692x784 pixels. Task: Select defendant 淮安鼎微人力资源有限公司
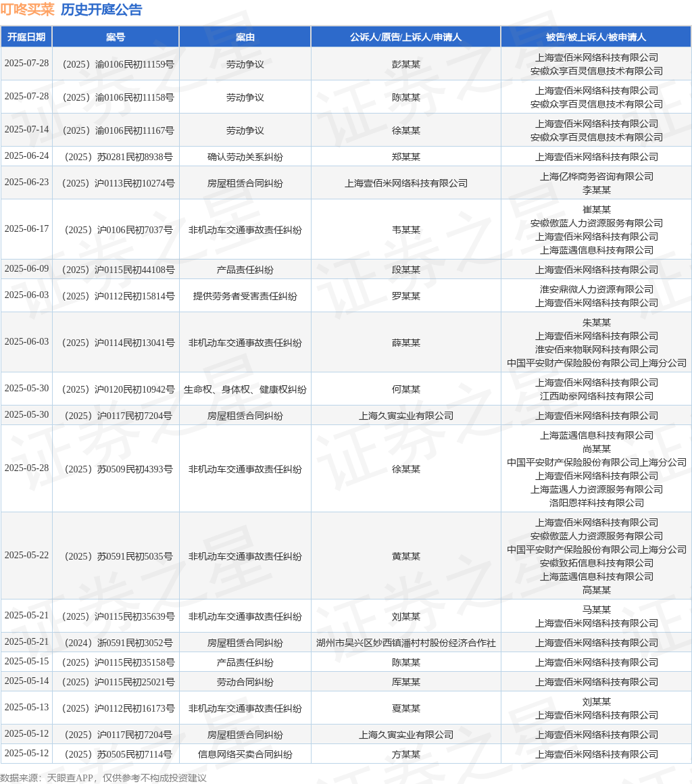coord(597,289)
